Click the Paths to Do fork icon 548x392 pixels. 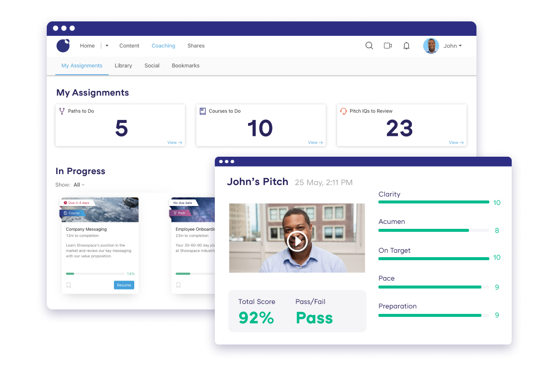pos(62,111)
